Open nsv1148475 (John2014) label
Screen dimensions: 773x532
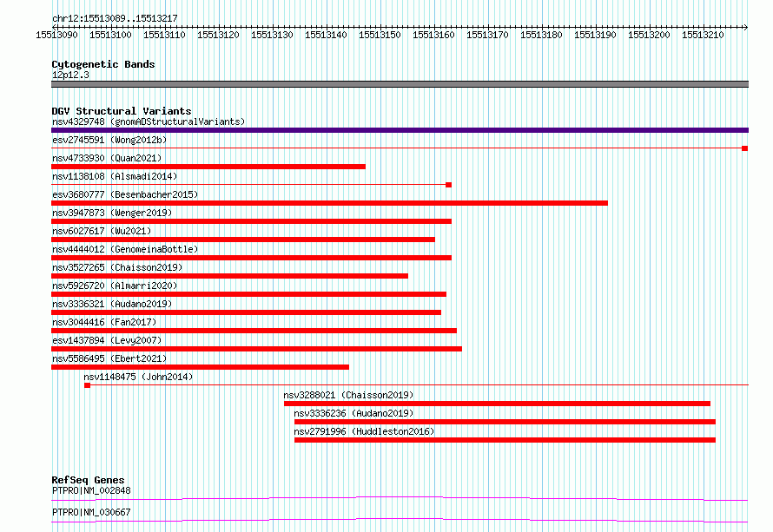[x=138, y=377]
